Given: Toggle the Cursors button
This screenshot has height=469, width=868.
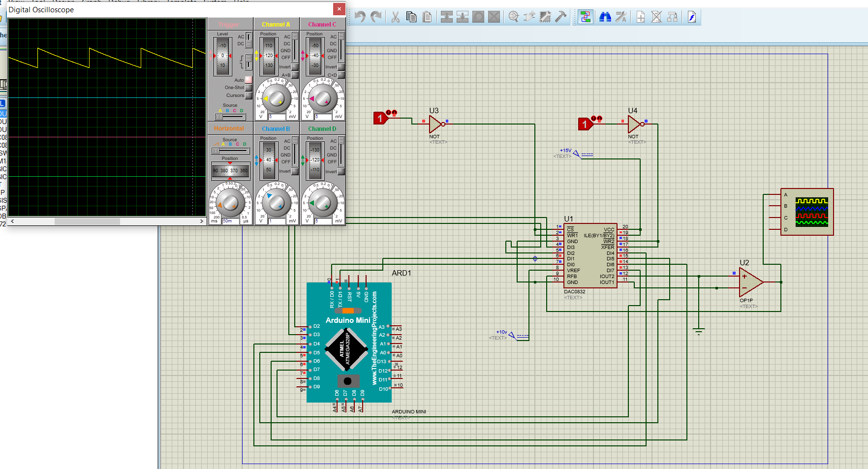Looking at the screenshot, I should pyautogui.click(x=248, y=95).
